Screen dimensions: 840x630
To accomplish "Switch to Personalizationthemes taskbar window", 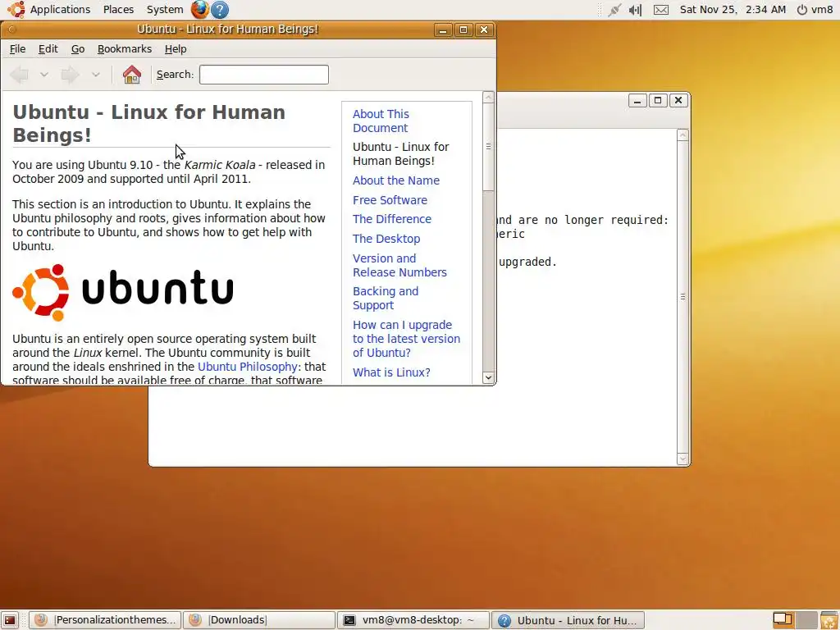I will tap(105, 620).
